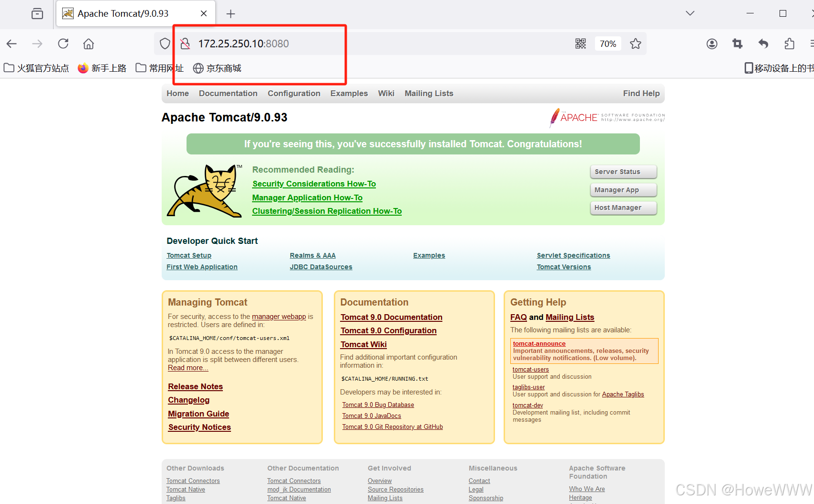Click the insecure connection lock icon
This screenshot has width=814, height=504.
click(x=185, y=44)
